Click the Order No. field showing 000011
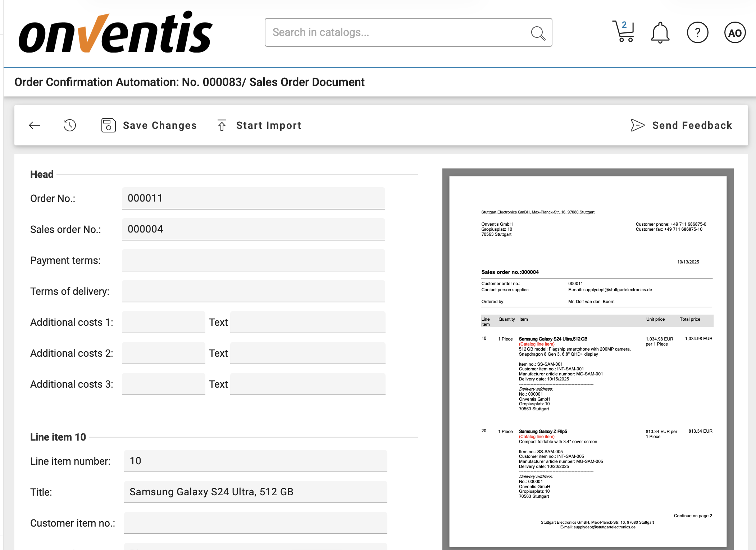 [253, 198]
